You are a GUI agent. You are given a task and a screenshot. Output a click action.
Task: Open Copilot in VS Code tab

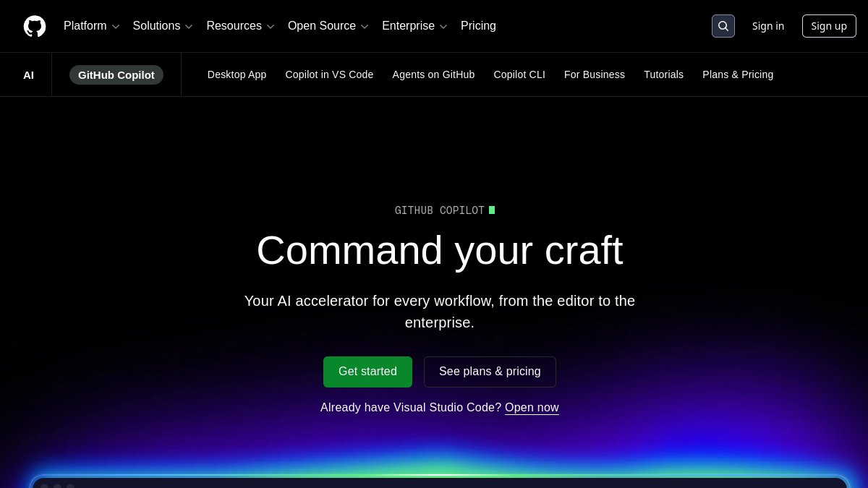click(329, 74)
